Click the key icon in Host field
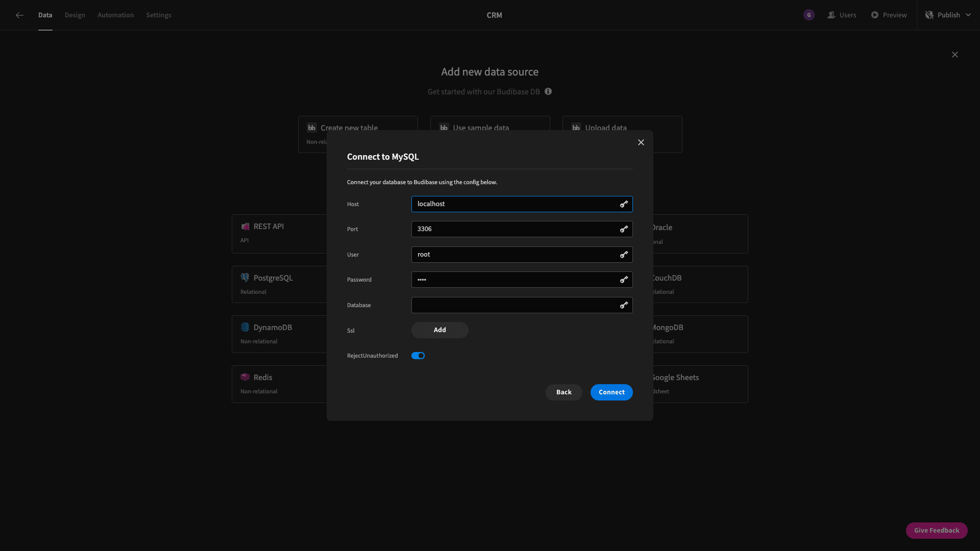980x551 pixels. (x=624, y=204)
